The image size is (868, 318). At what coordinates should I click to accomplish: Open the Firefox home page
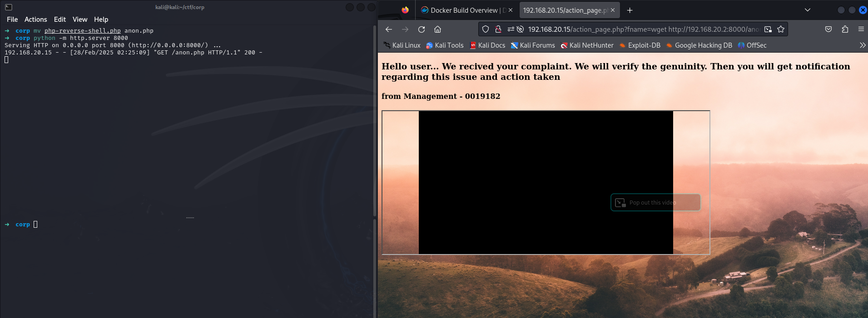437,29
